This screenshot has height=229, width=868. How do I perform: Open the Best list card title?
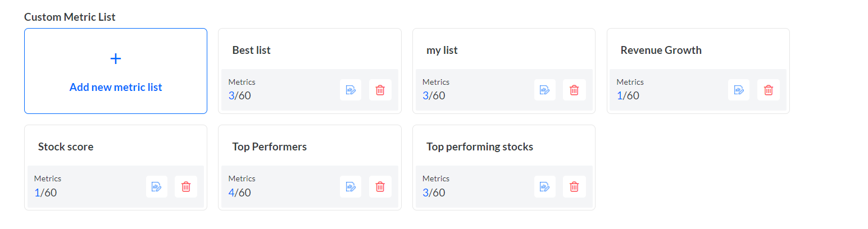pos(251,50)
